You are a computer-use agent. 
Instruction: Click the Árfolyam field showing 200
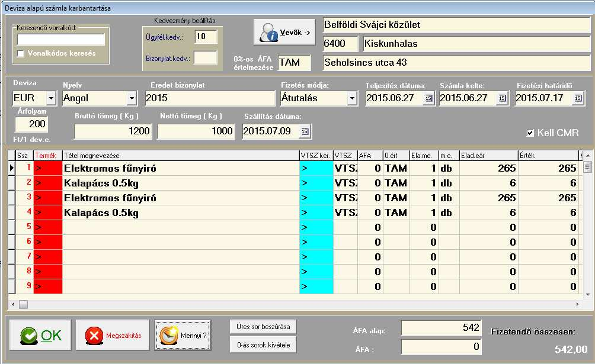pos(31,124)
